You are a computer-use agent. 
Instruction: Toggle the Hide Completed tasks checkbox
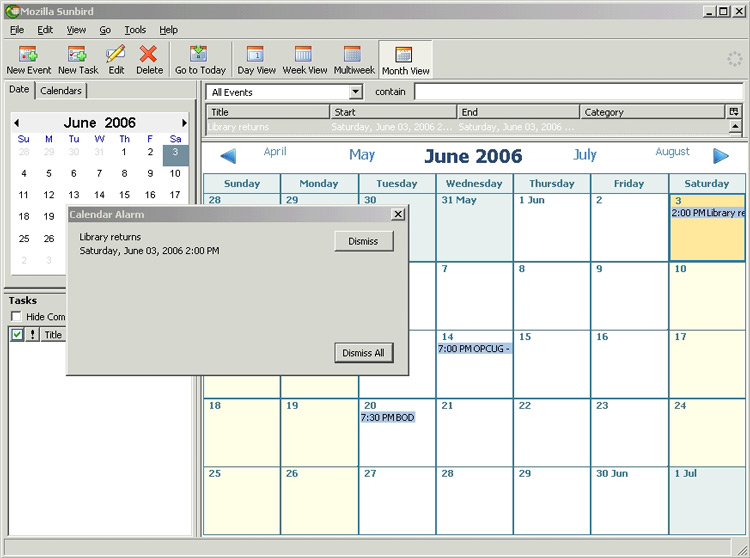(x=16, y=317)
